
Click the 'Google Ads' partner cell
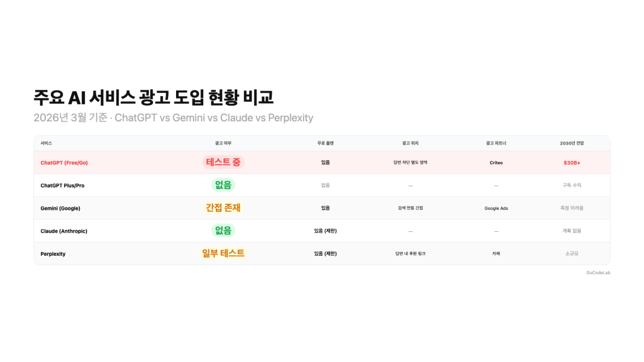496,208
